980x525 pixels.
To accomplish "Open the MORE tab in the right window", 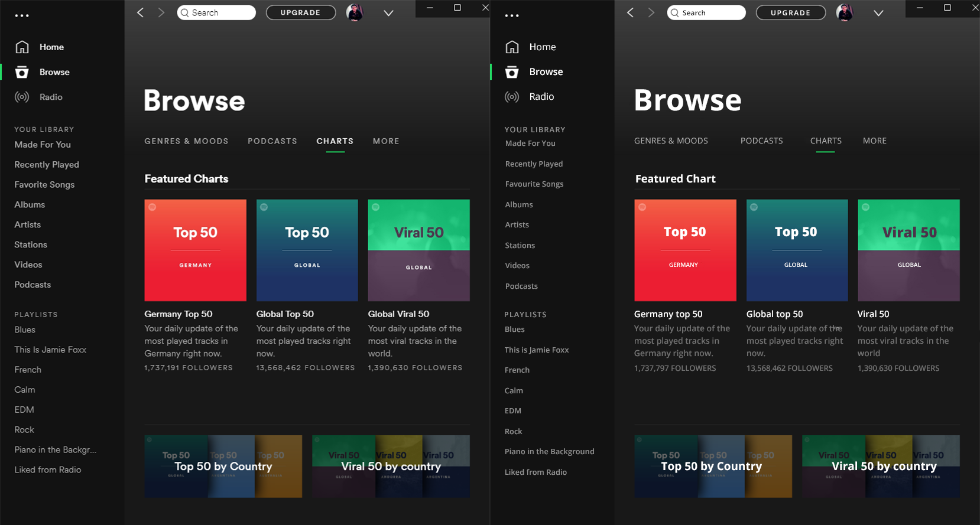I will (x=874, y=141).
